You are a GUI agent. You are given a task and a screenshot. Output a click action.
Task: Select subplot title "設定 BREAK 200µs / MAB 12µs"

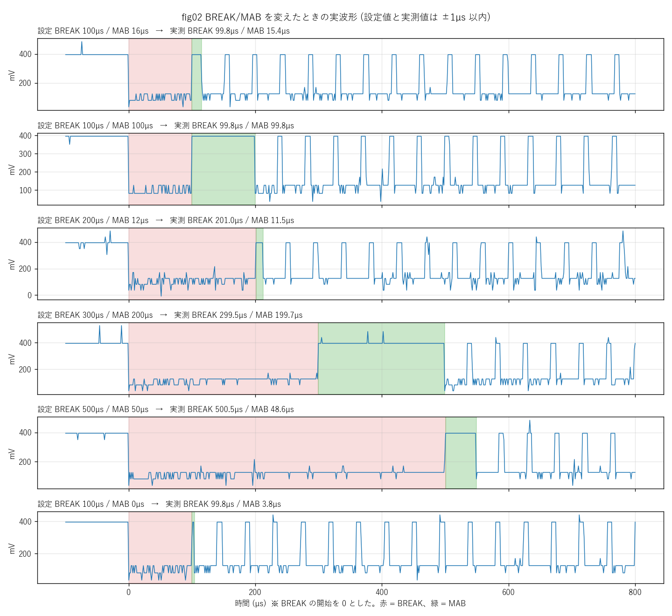click(x=93, y=220)
